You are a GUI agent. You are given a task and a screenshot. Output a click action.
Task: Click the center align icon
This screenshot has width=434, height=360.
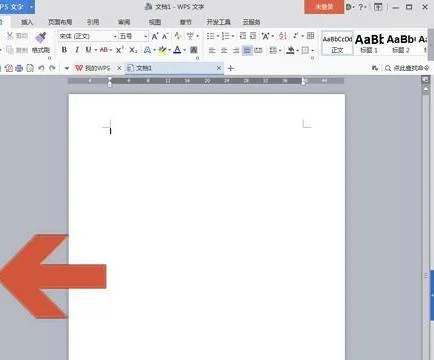click(x=224, y=50)
